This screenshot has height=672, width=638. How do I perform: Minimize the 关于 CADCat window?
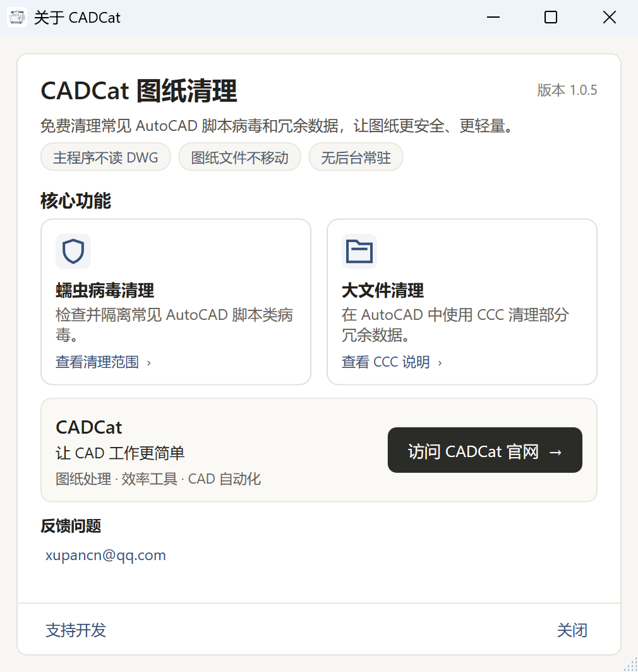point(493,18)
